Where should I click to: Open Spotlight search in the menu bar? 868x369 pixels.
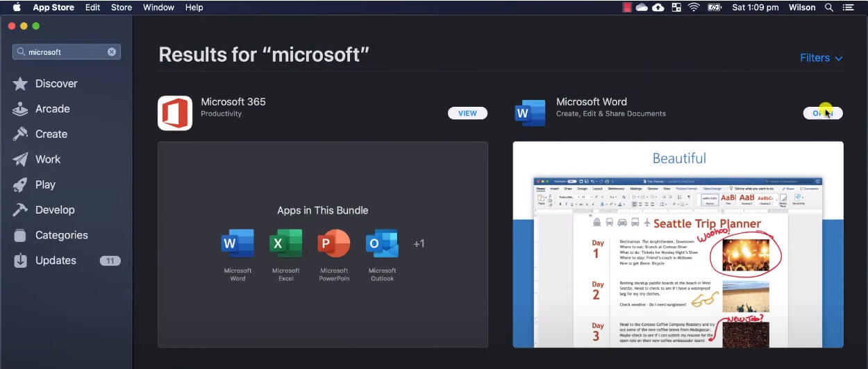pos(828,8)
